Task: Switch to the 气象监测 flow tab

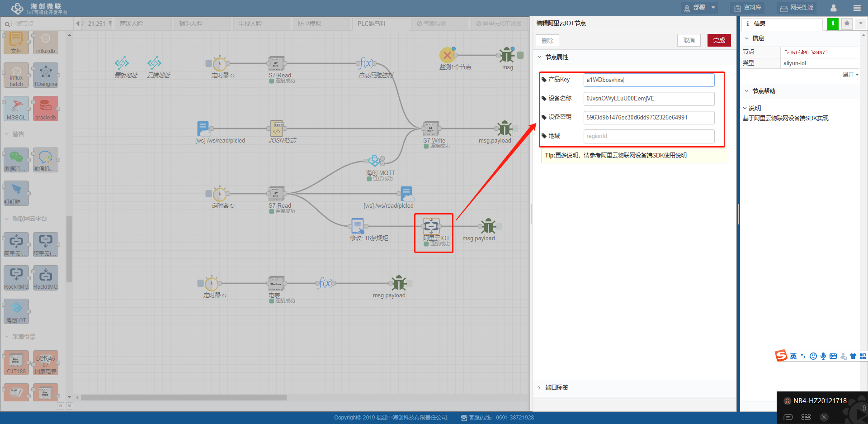Action: [x=439, y=24]
